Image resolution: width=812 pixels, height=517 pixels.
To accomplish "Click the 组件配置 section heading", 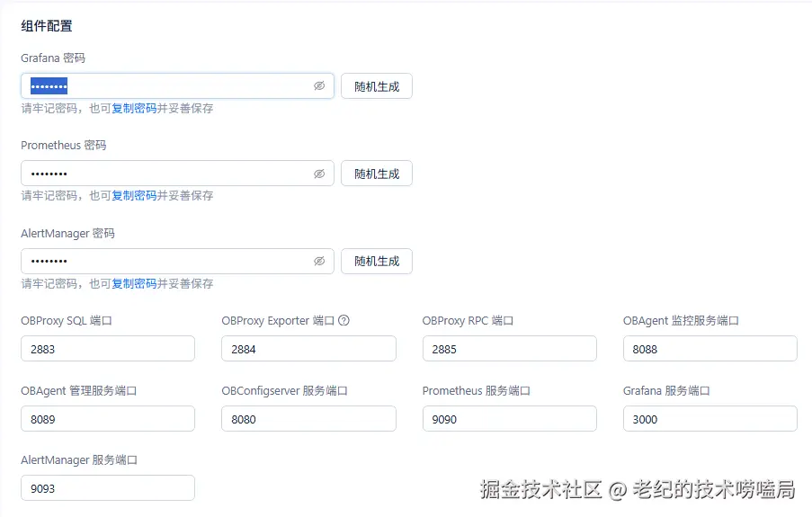I will [x=47, y=26].
